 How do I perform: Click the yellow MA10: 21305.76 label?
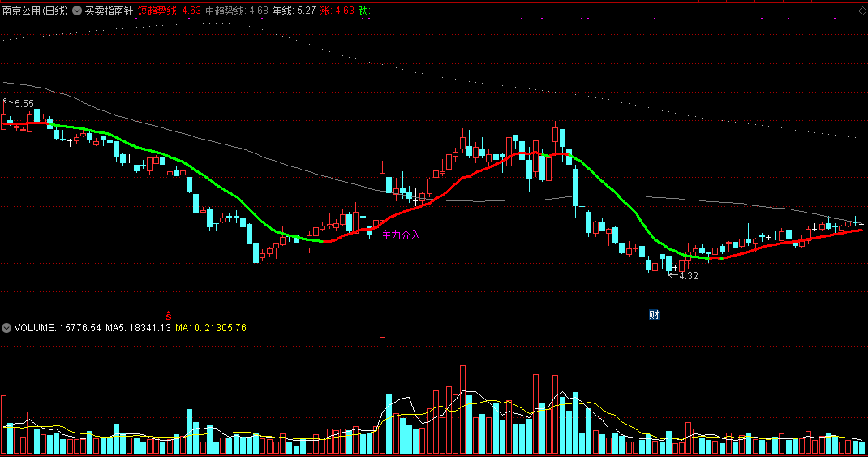point(211,328)
